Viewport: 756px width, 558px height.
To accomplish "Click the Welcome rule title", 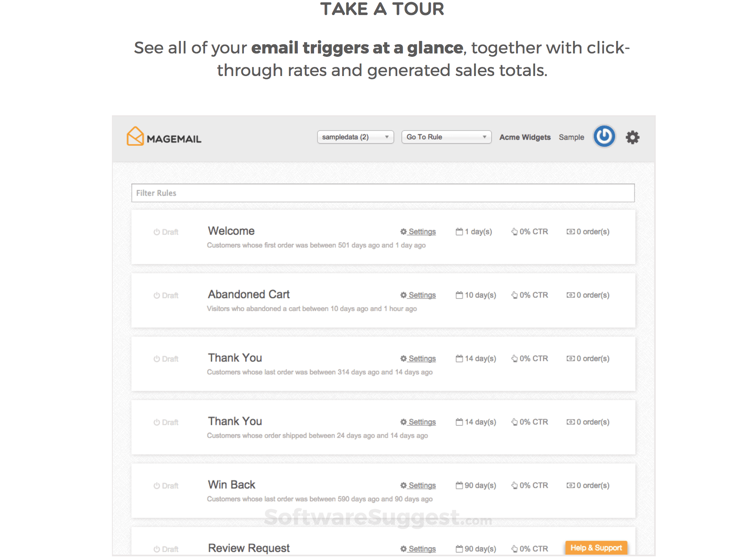I will [231, 231].
